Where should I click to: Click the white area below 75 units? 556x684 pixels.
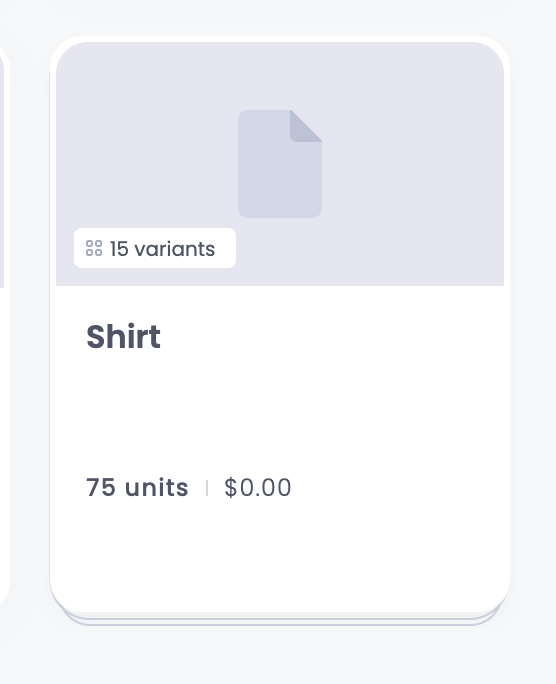pyautogui.click(x=280, y=554)
